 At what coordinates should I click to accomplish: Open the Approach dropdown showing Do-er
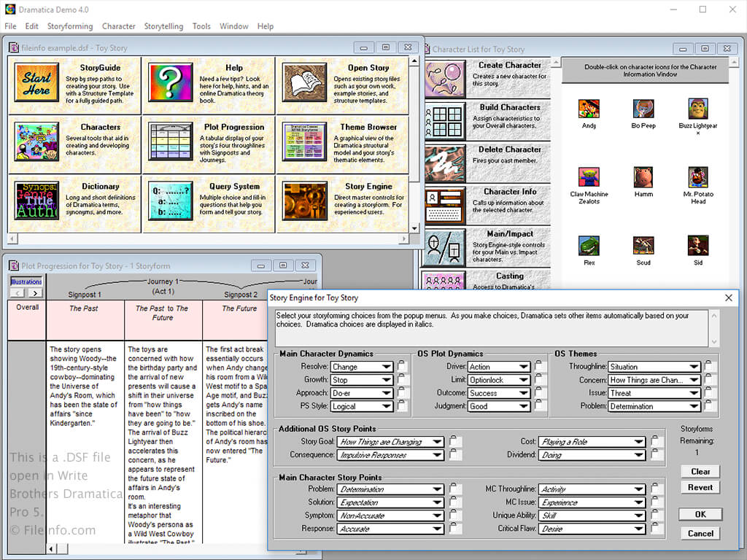(x=362, y=393)
